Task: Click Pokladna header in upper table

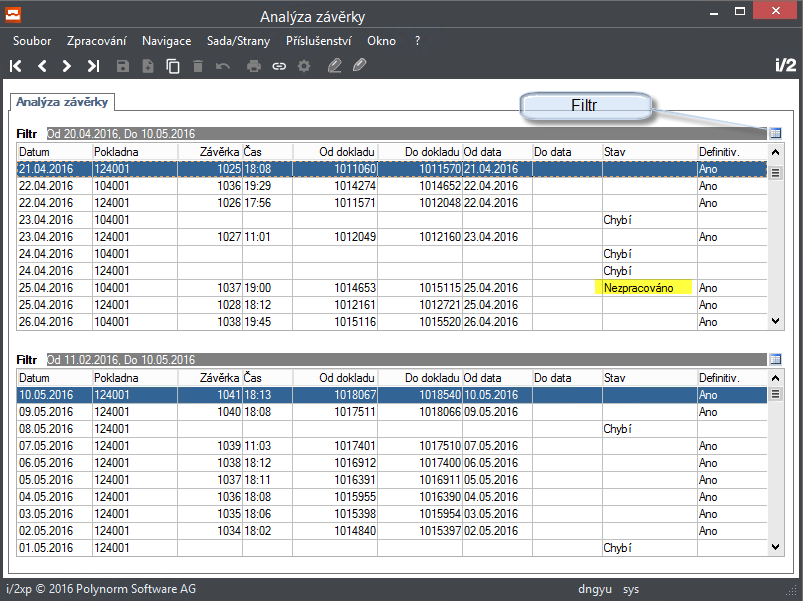Action: pos(135,152)
